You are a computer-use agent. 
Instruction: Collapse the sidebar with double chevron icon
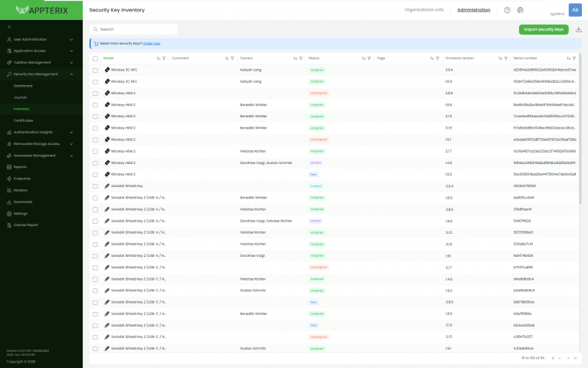pos(9,27)
